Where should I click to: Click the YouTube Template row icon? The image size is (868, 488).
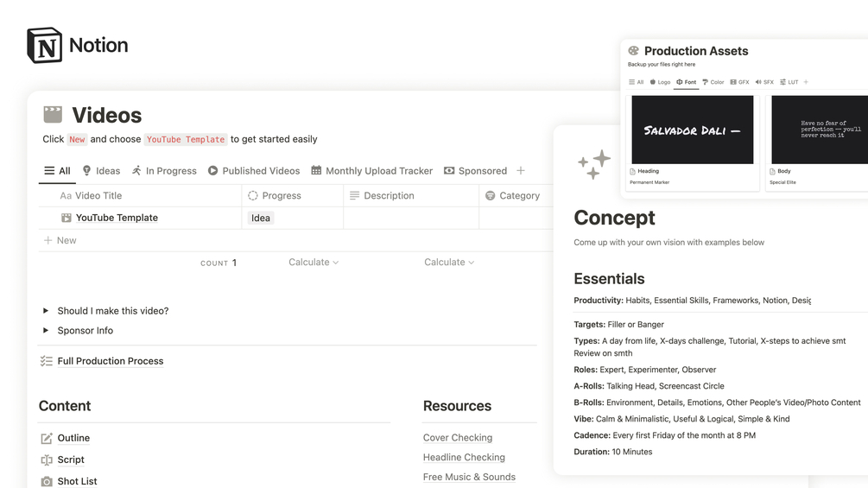pos(66,218)
